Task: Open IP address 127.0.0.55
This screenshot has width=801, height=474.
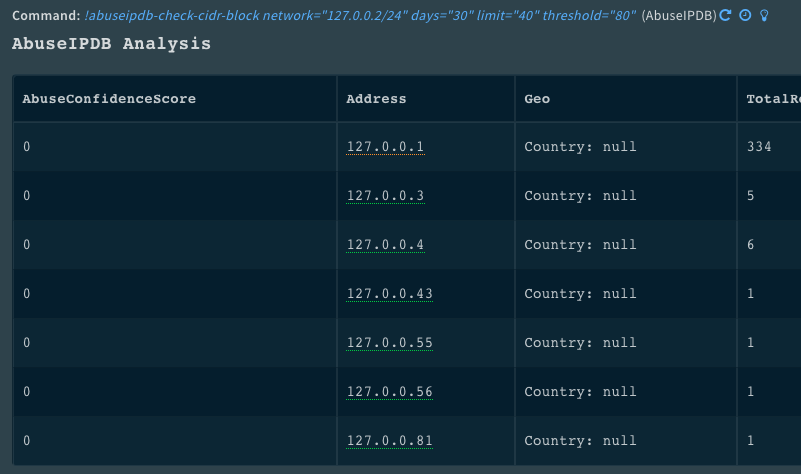Action: point(389,343)
